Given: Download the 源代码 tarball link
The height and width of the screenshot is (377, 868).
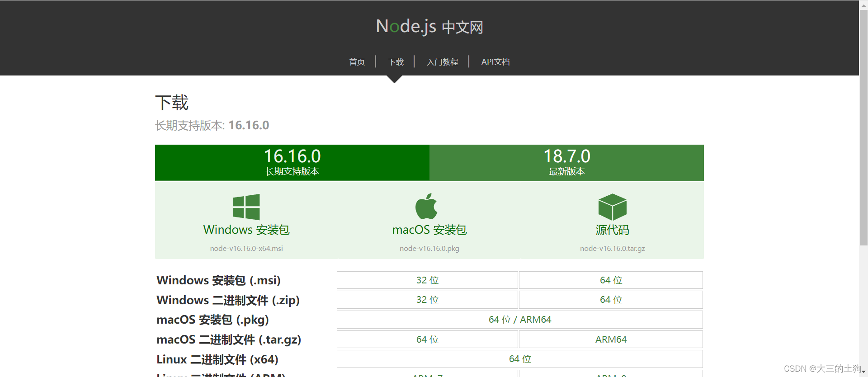Looking at the screenshot, I should [x=612, y=230].
